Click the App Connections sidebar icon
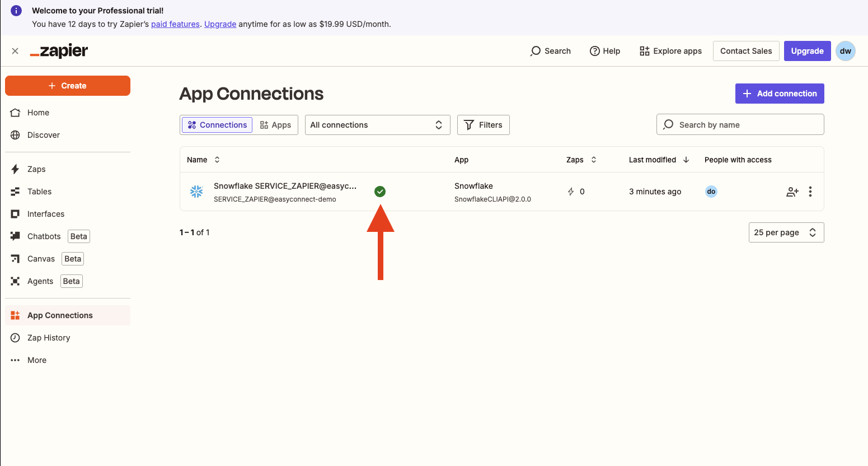This screenshot has width=868, height=466. pyautogui.click(x=15, y=315)
